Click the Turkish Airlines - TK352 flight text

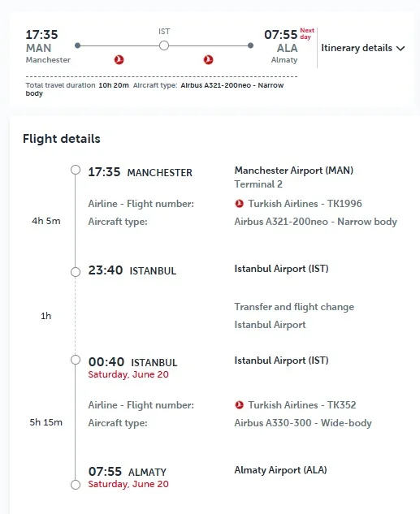(x=302, y=405)
